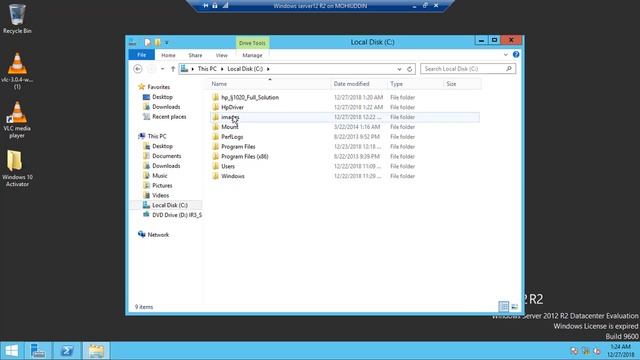Select the Program Files (x86) folder
The width and height of the screenshot is (640, 360).
[x=244, y=156]
